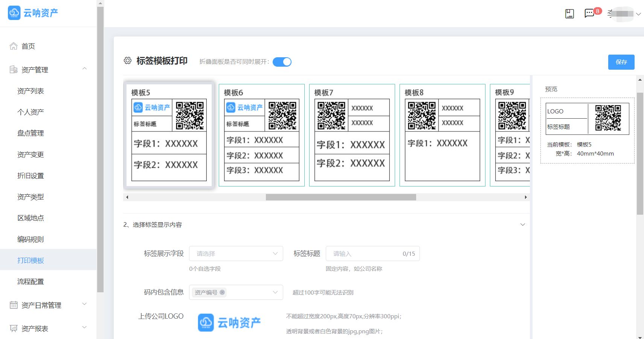Select the 模板7 template card
Screen dimensions: 644x339
(352, 135)
